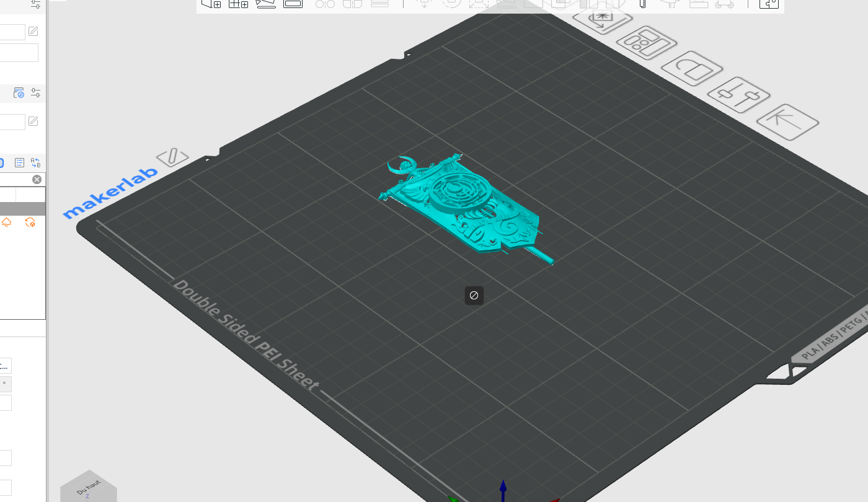Open the Cut tool
The image size is (868, 502).
(534, 4)
